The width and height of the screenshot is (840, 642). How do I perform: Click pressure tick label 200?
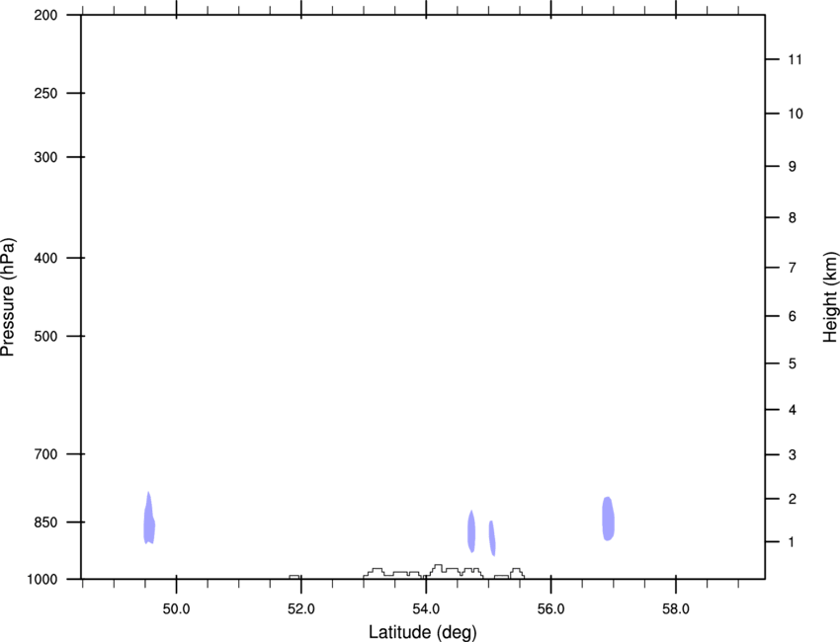click(x=45, y=15)
